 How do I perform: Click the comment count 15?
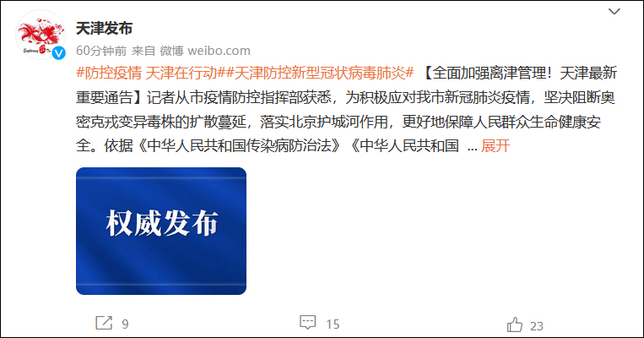[333, 324]
